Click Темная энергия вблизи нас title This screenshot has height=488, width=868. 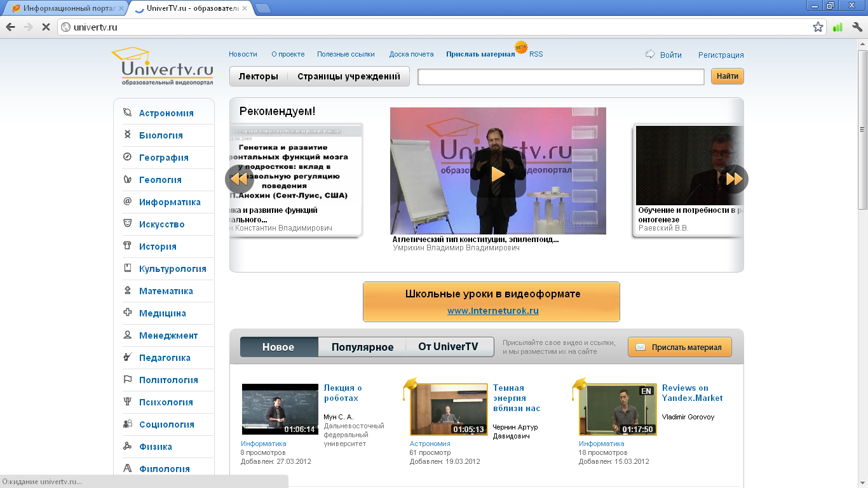point(517,398)
